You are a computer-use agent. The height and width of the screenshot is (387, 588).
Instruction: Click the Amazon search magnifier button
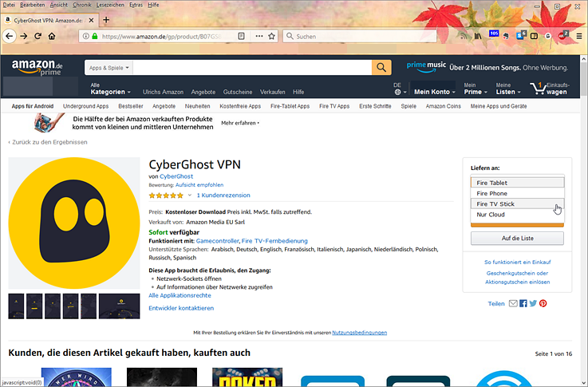pos(381,68)
